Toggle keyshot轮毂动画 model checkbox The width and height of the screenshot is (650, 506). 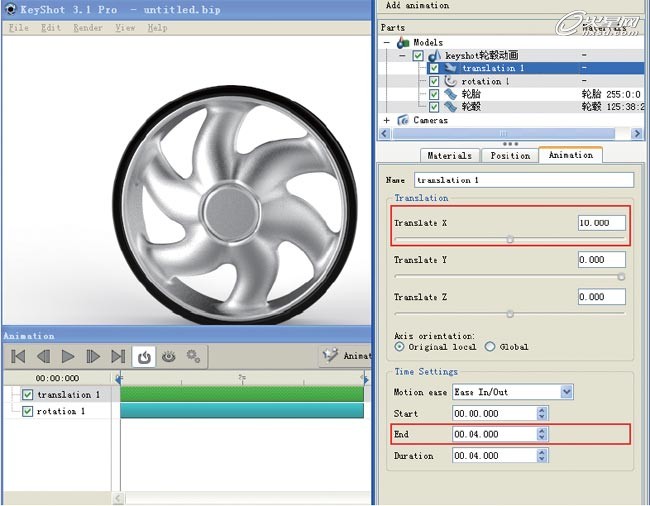(x=418, y=56)
